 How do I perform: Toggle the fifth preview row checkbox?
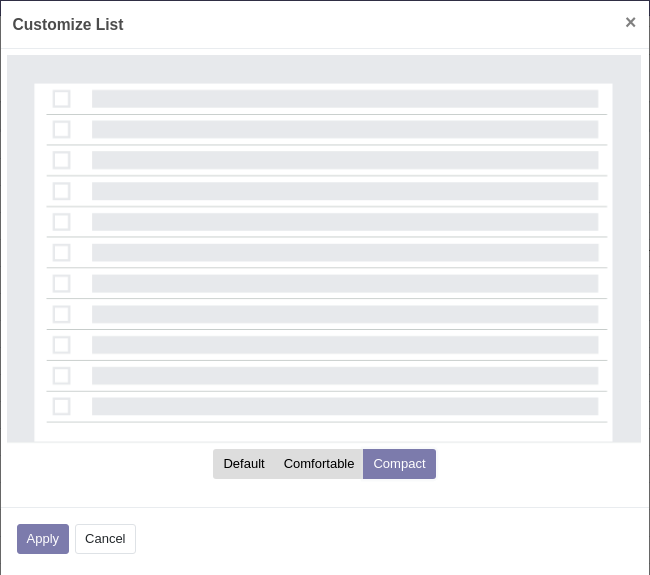click(x=62, y=222)
